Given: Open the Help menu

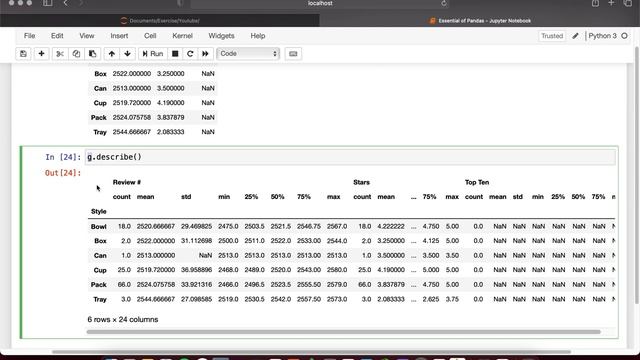Looking at the screenshot, I should 258,36.
